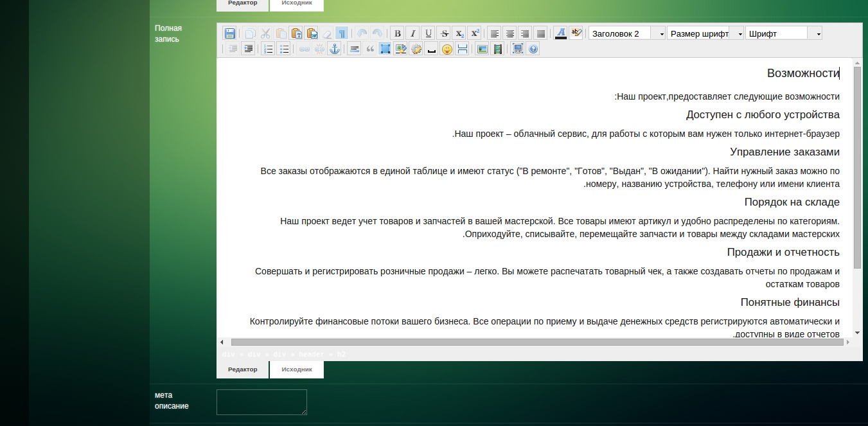Screen dimensions: 868x426
Task: Toggle Subscript formatting
Action: (459, 33)
